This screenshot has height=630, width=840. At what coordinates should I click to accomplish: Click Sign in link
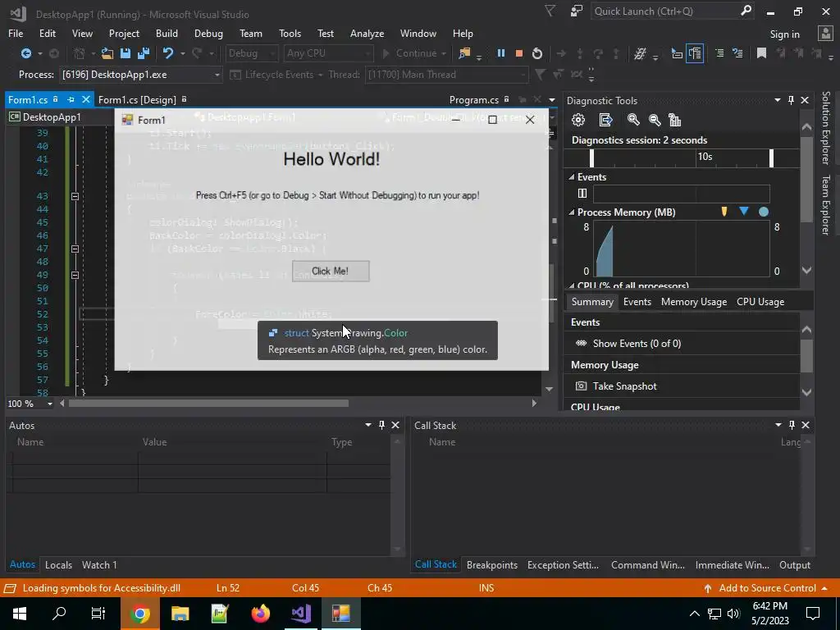(784, 34)
